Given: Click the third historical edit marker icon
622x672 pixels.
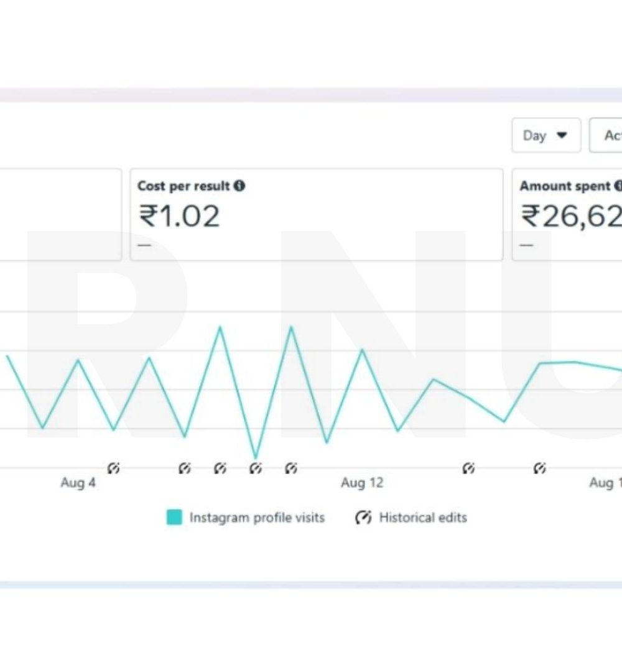Looking at the screenshot, I should (x=220, y=469).
